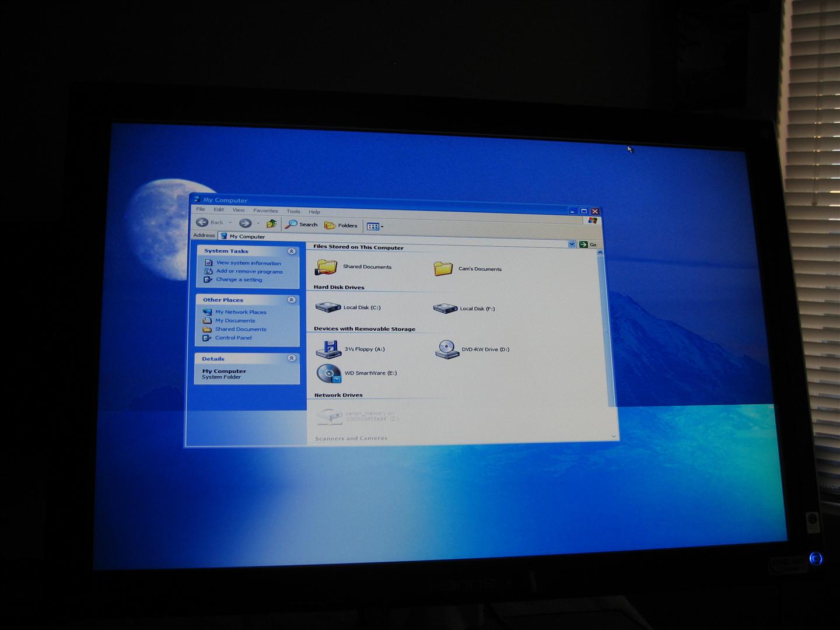Collapse the Details panel

pos(292,358)
